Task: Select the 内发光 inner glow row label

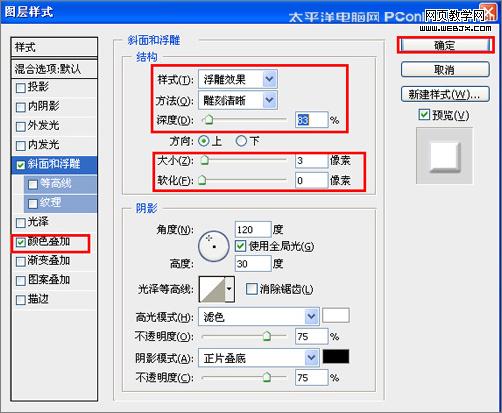Action: (43, 145)
